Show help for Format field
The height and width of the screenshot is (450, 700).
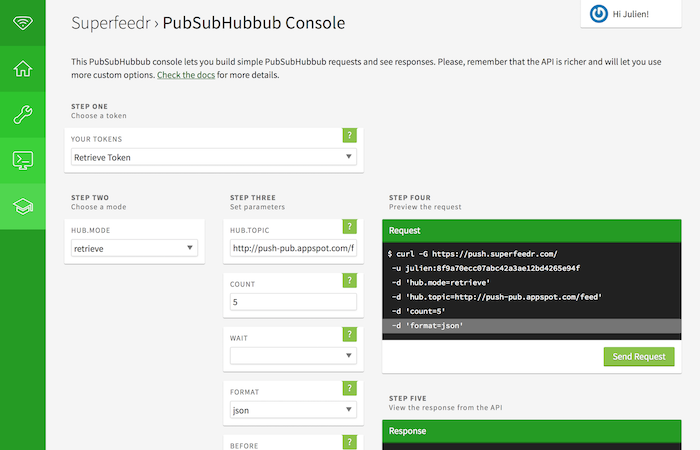pyautogui.click(x=350, y=388)
